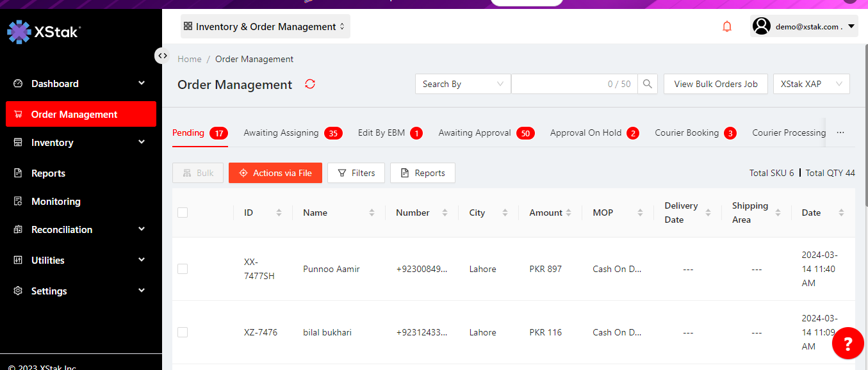This screenshot has width=868, height=370.
Task: Click the notification bell icon
Action: click(727, 27)
